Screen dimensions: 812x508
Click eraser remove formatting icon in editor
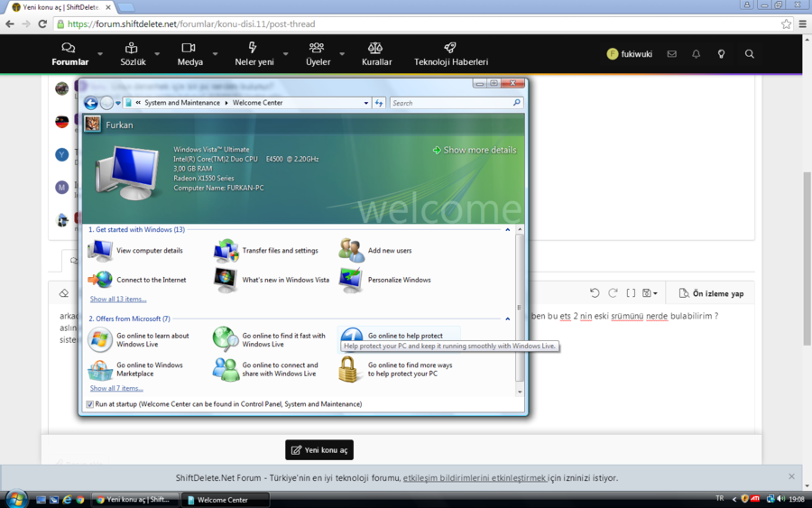pos(64,293)
